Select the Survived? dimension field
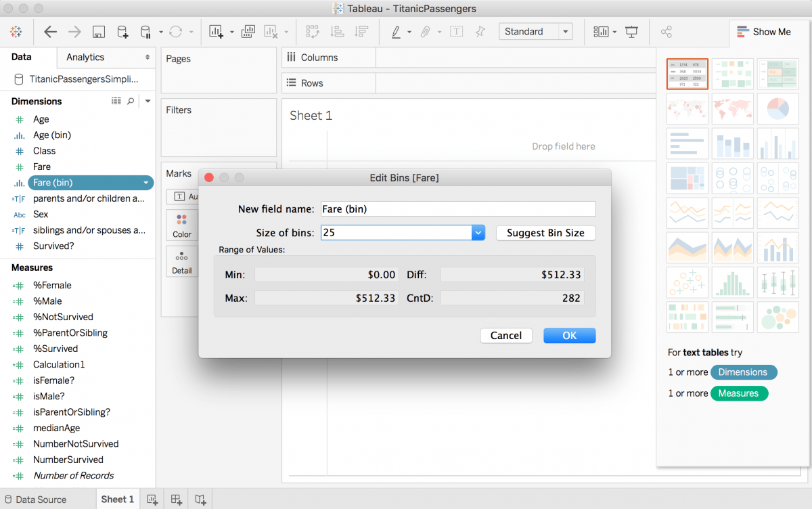The height and width of the screenshot is (509, 812). 53,246
